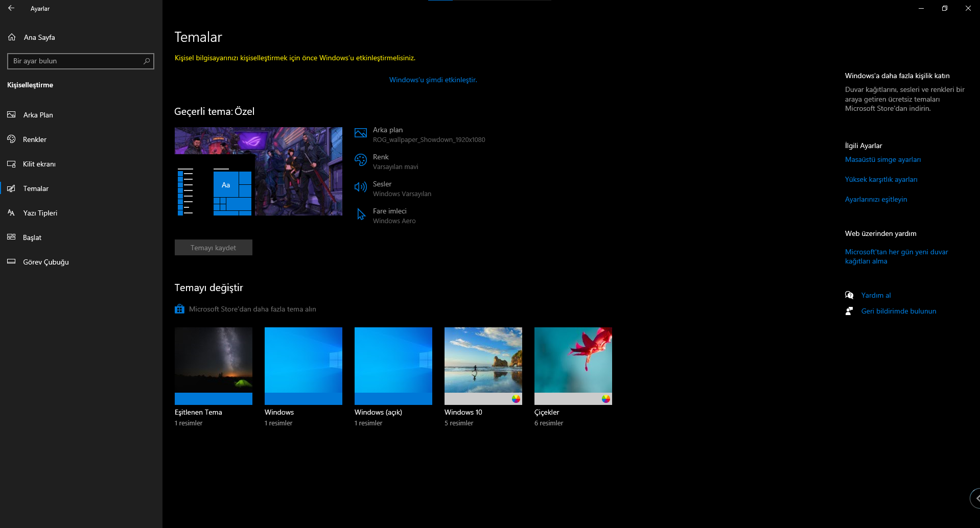This screenshot has height=528, width=980.
Task: Open Microsoft'tan her gün yeni duvar kağıtları link
Action: pyautogui.click(x=896, y=256)
